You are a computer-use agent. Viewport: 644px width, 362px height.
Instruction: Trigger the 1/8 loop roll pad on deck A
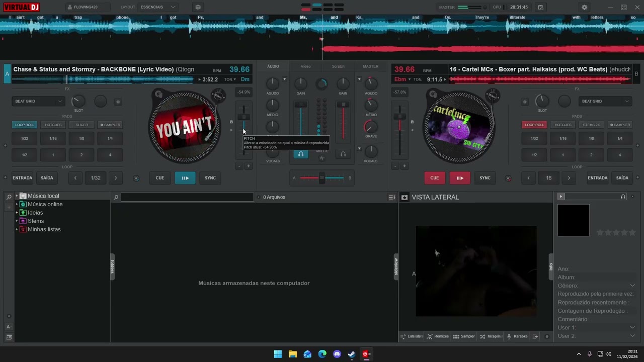[82, 139]
